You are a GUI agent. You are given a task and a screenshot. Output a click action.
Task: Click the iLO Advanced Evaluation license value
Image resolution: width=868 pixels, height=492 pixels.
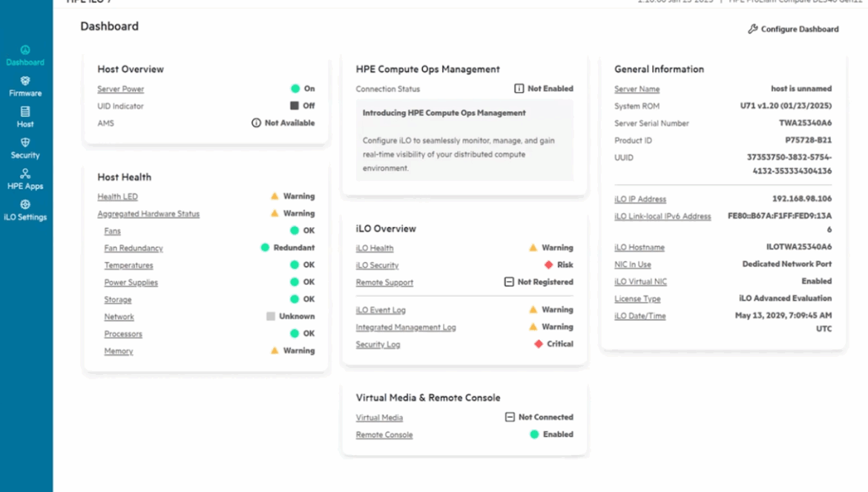click(x=786, y=298)
